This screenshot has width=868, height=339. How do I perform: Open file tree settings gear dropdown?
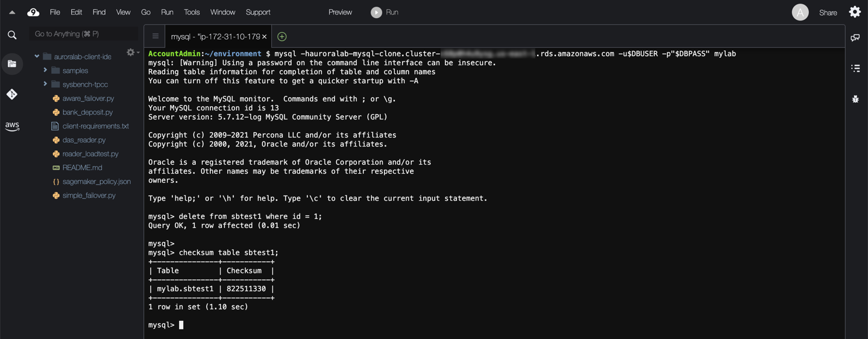[132, 53]
